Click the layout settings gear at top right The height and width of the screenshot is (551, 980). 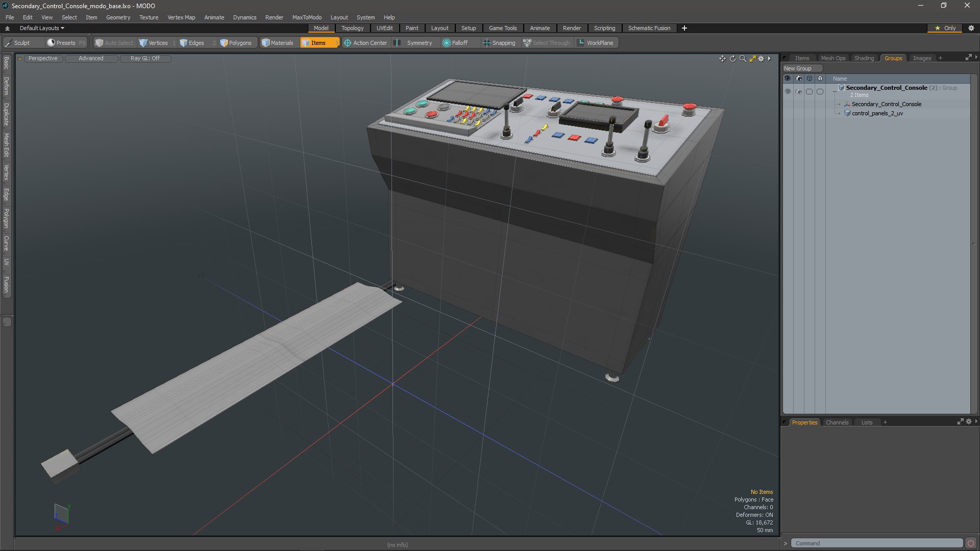point(971,28)
